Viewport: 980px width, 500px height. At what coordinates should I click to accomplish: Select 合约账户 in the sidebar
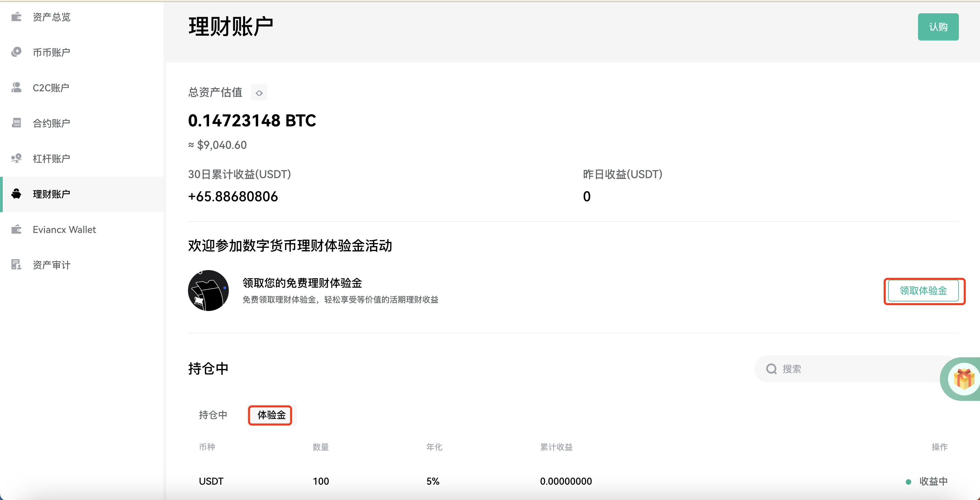tap(82, 123)
